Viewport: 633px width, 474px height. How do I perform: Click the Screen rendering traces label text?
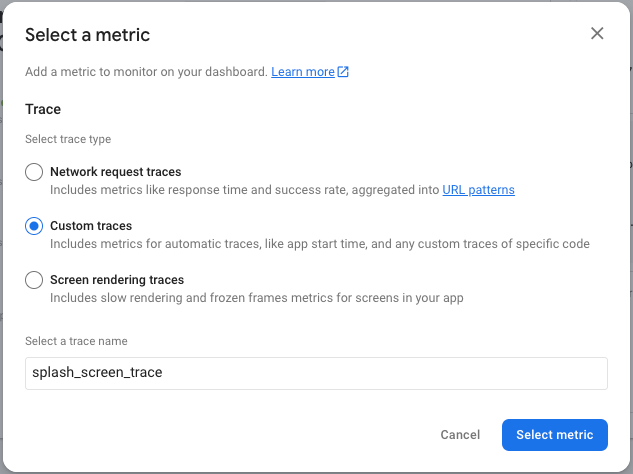[117, 280]
